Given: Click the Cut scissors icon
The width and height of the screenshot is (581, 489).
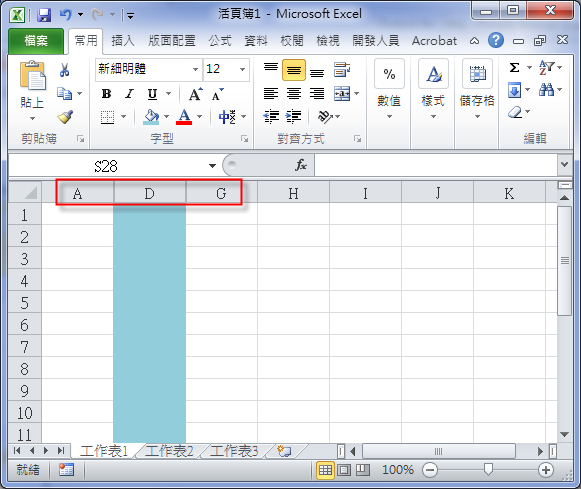Looking at the screenshot, I should [64, 70].
